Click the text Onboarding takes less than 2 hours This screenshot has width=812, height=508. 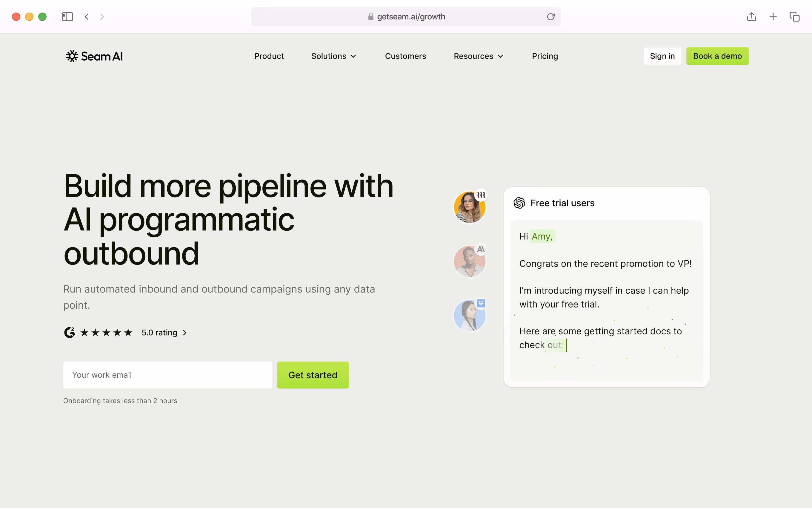tap(120, 400)
